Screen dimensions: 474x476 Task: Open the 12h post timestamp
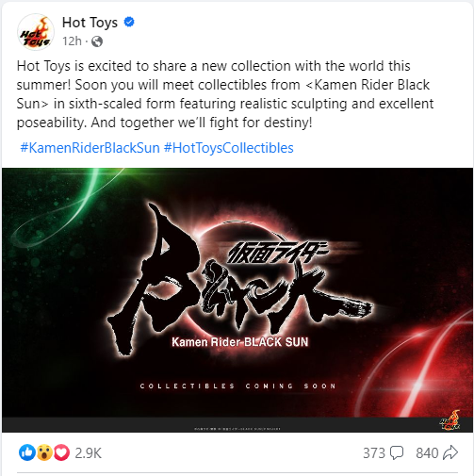pos(72,41)
